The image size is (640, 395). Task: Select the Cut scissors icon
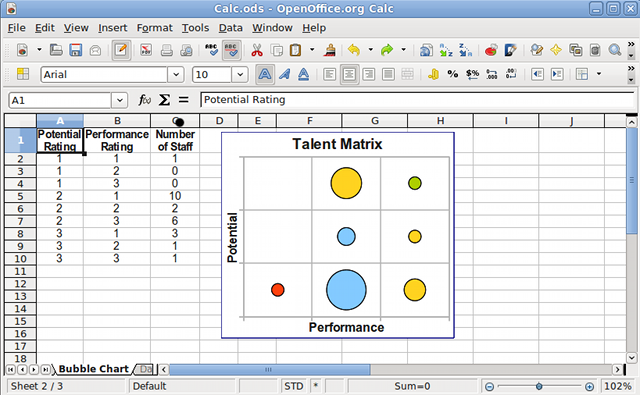point(257,50)
